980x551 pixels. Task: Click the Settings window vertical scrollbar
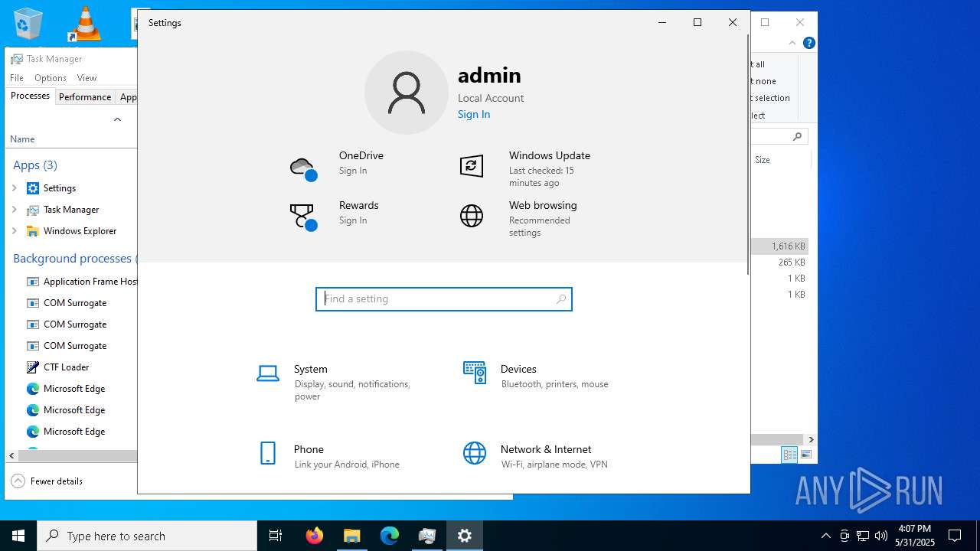(748, 154)
